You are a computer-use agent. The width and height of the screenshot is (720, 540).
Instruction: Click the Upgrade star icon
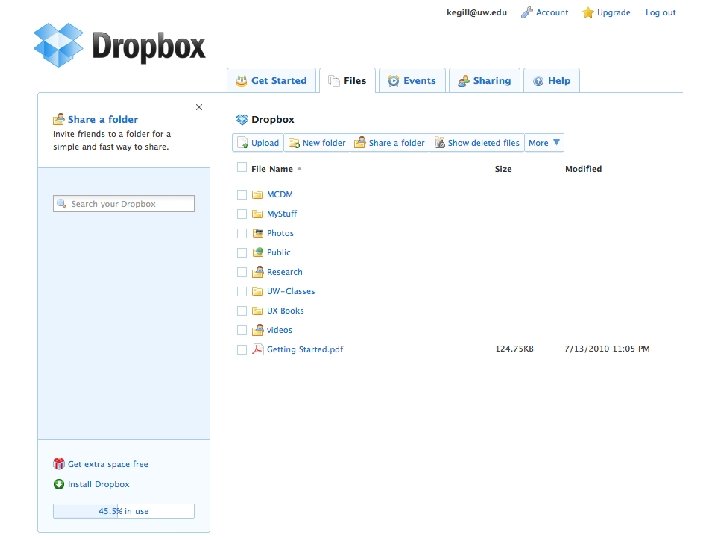(x=588, y=13)
